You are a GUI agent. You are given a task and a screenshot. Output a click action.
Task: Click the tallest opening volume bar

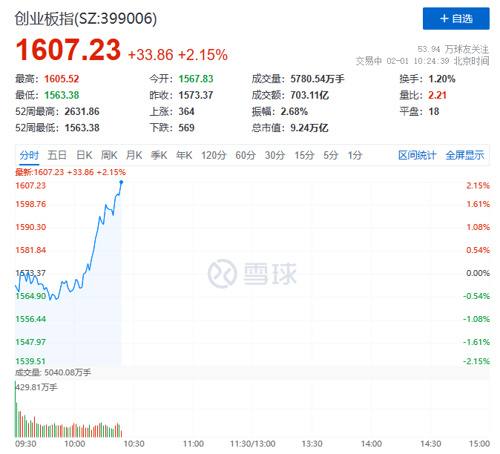click(15, 409)
